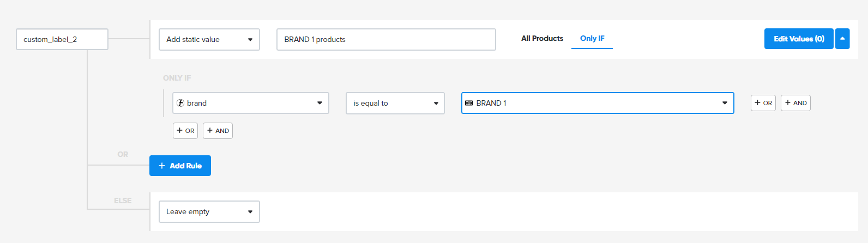Viewport: 868px width, 243px height.
Task: Focus the BRAND 1 products text field
Action: [x=386, y=40]
